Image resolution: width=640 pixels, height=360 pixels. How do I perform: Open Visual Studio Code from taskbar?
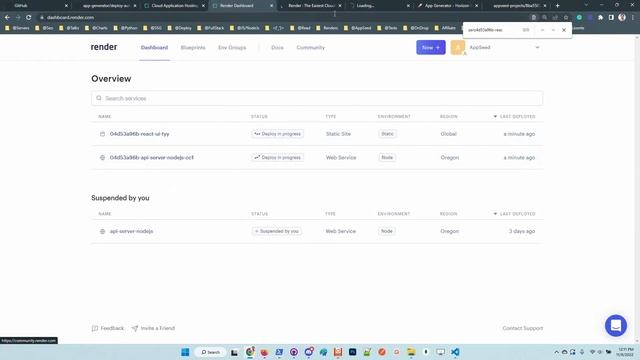pos(455,352)
